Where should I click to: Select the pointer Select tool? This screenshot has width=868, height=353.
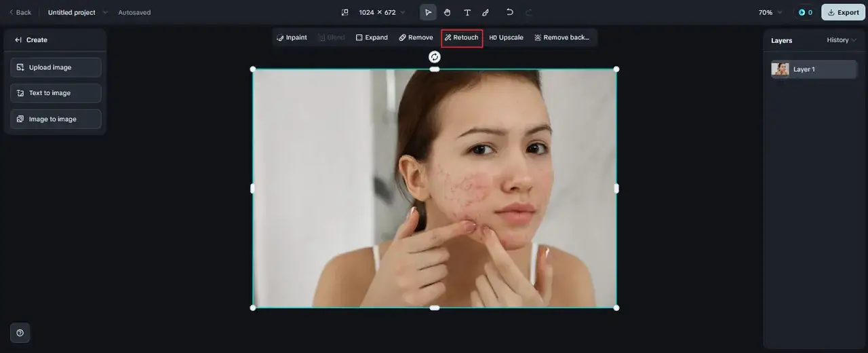tap(428, 12)
